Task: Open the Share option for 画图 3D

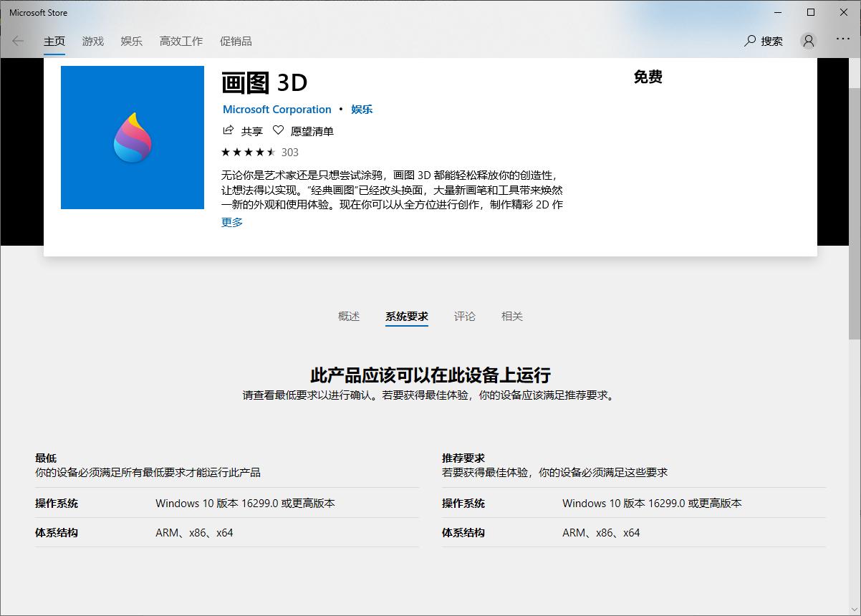Action: (244, 130)
